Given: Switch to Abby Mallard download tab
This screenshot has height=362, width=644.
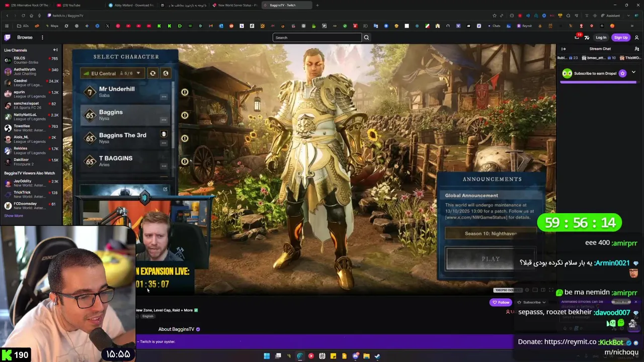Looking at the screenshot, I should click(131, 5).
